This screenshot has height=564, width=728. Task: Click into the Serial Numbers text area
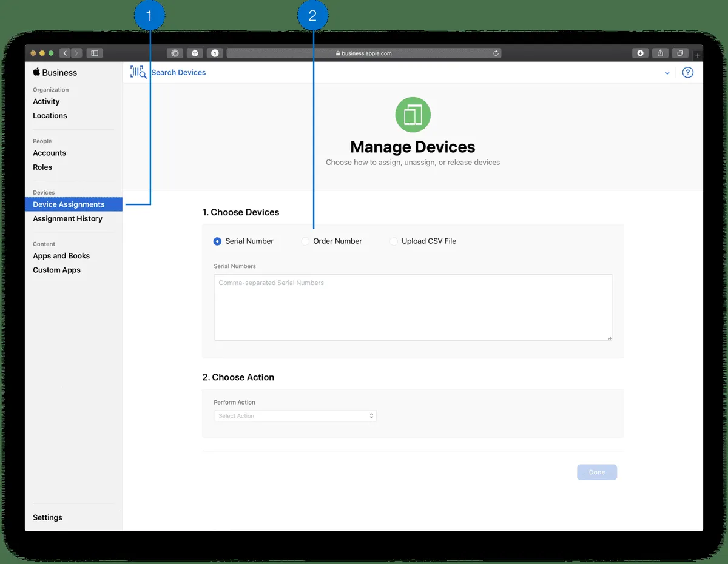(x=413, y=307)
